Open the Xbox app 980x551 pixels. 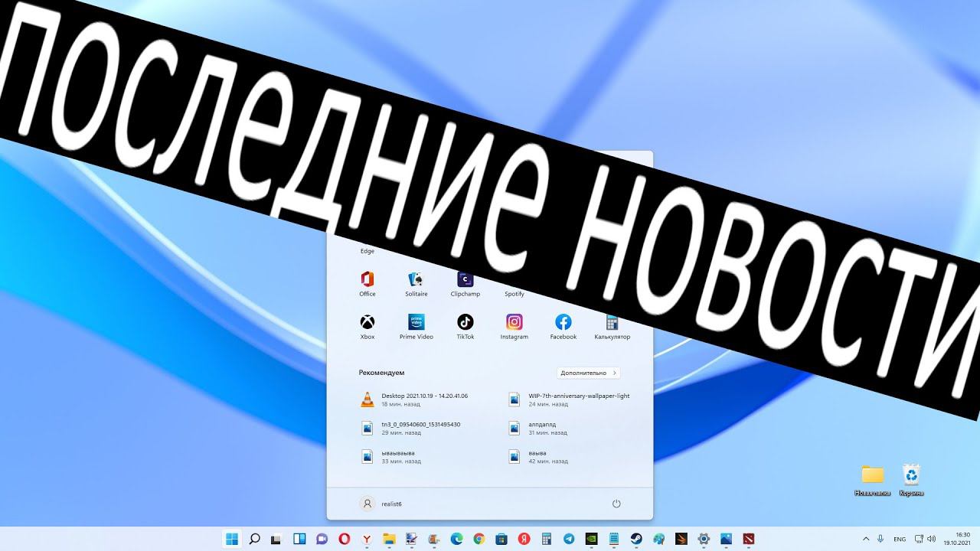coord(367,327)
